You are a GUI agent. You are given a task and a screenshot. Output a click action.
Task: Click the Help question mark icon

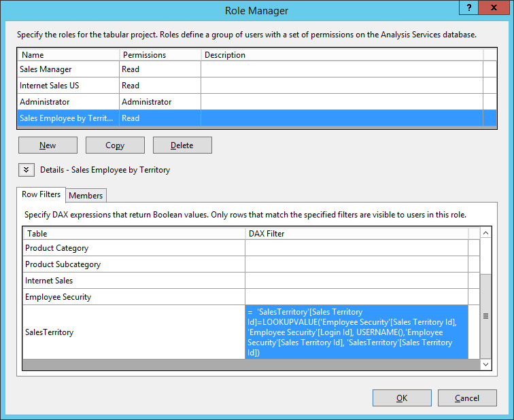tap(469, 7)
